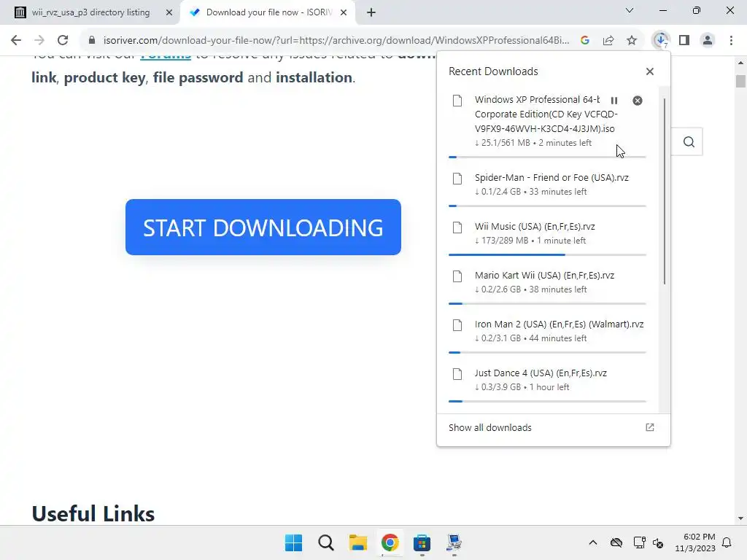Click the downloads list scrollbar
Image resolution: width=747 pixels, height=560 pixels.
664,192
